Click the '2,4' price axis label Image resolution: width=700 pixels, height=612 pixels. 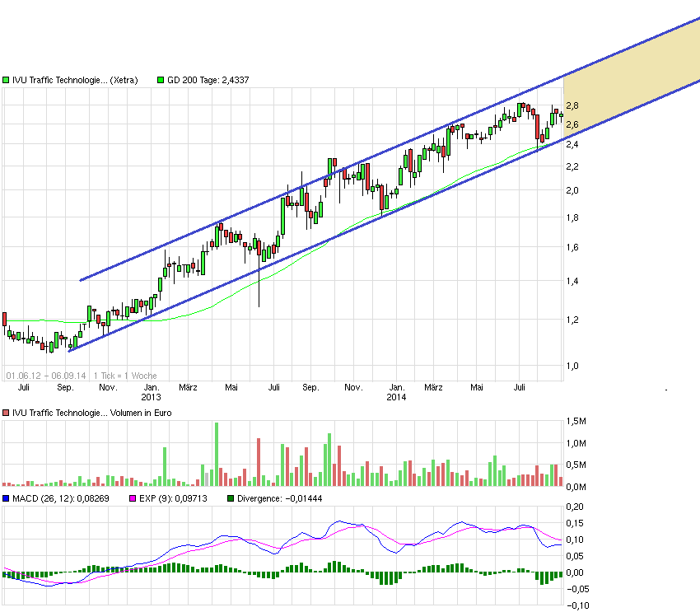click(572, 144)
